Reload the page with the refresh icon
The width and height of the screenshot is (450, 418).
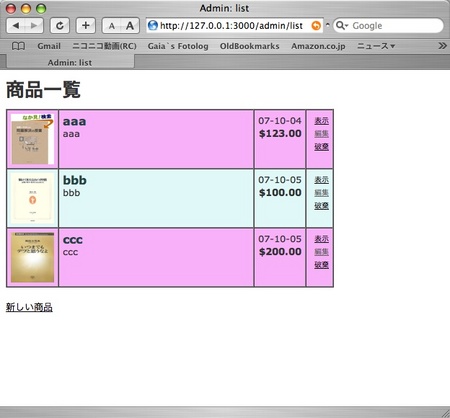(x=60, y=26)
